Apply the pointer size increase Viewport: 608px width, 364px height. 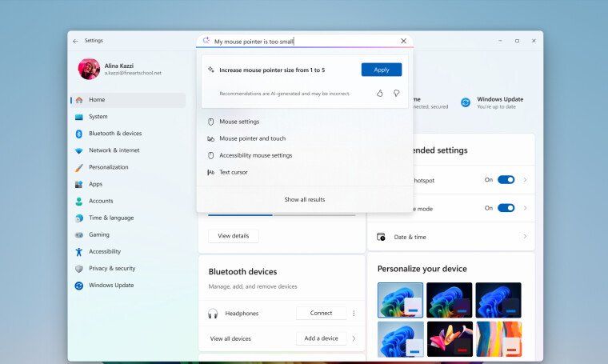[382, 70]
